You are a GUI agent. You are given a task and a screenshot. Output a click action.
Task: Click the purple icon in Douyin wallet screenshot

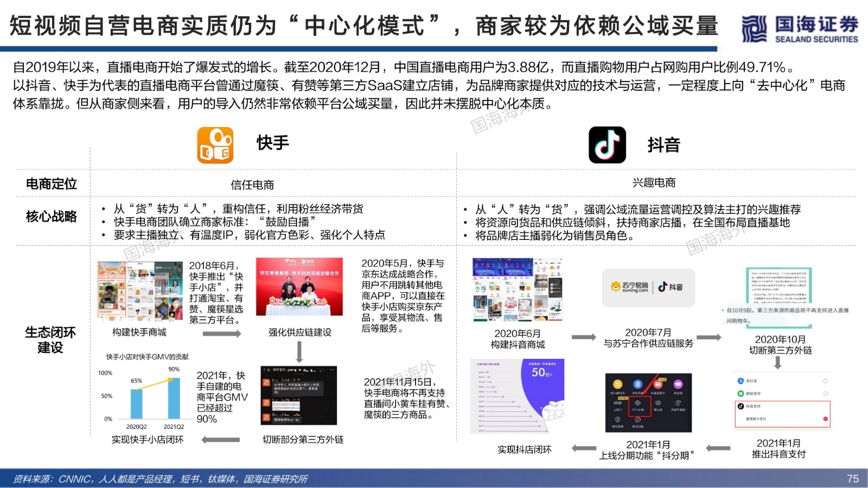678,384
